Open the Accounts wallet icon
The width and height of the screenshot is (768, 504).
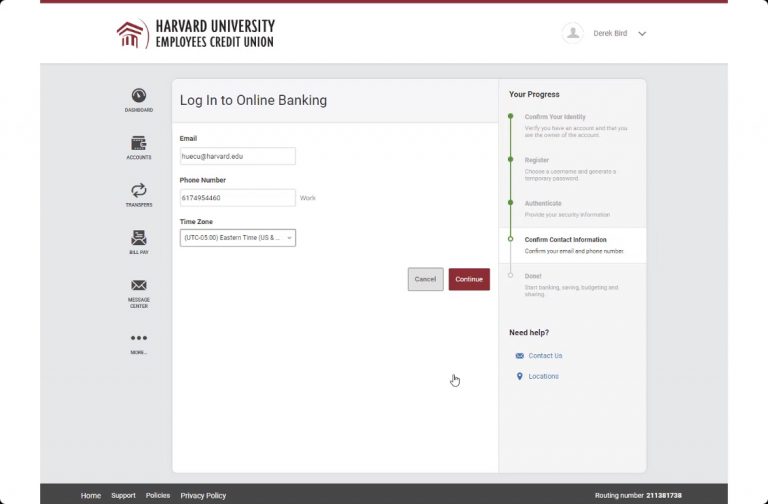(x=139, y=143)
